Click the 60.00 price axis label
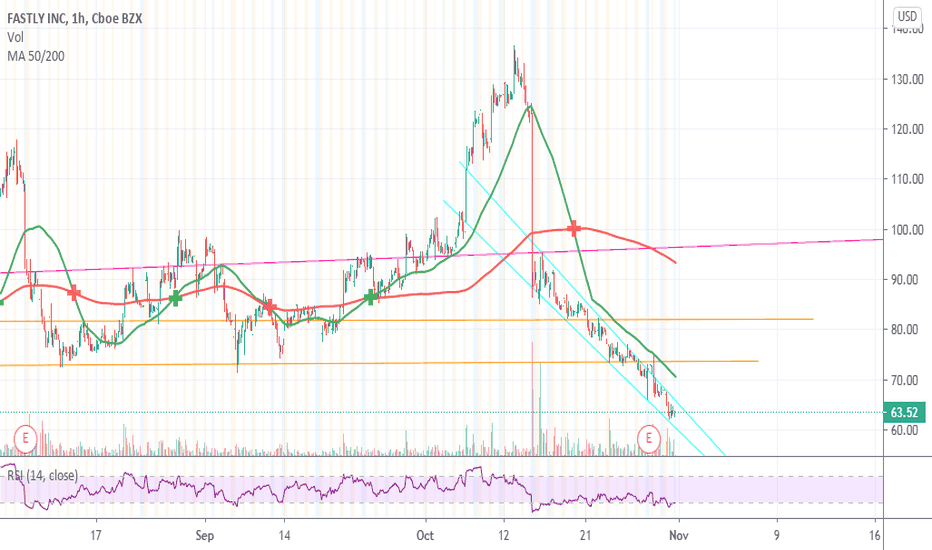932x550 pixels. (x=904, y=430)
